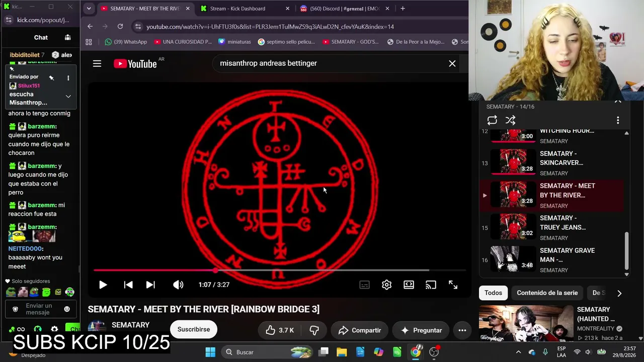Click the Preguntar button
Viewport: 644px width, 362px height.
pos(421,330)
